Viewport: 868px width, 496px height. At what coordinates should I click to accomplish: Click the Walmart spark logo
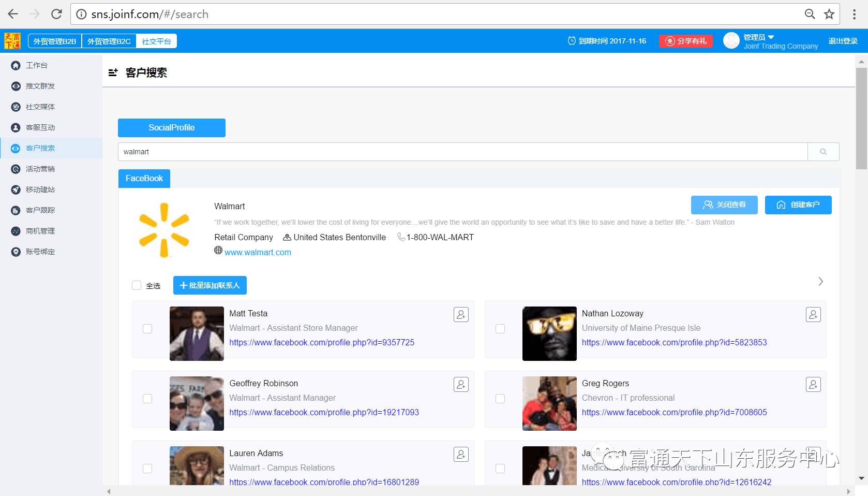click(164, 230)
